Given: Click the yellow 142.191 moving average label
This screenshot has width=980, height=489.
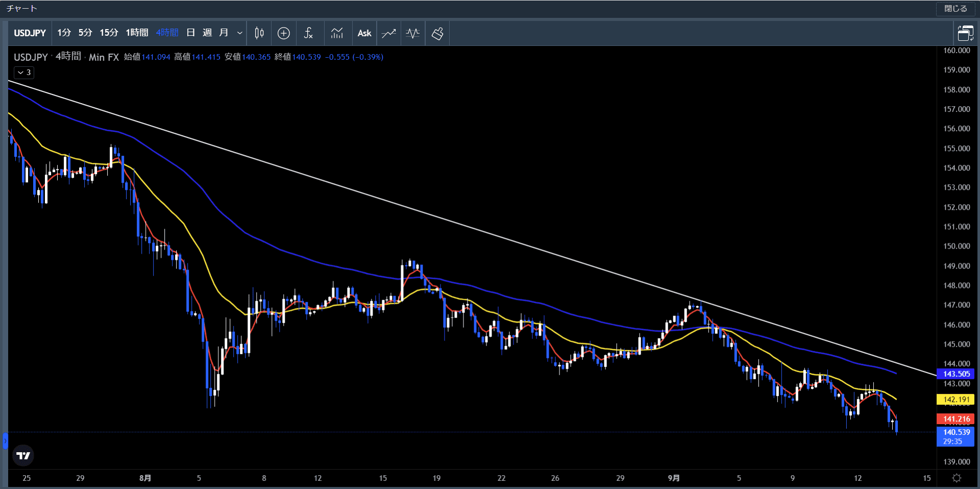Looking at the screenshot, I should (955, 400).
